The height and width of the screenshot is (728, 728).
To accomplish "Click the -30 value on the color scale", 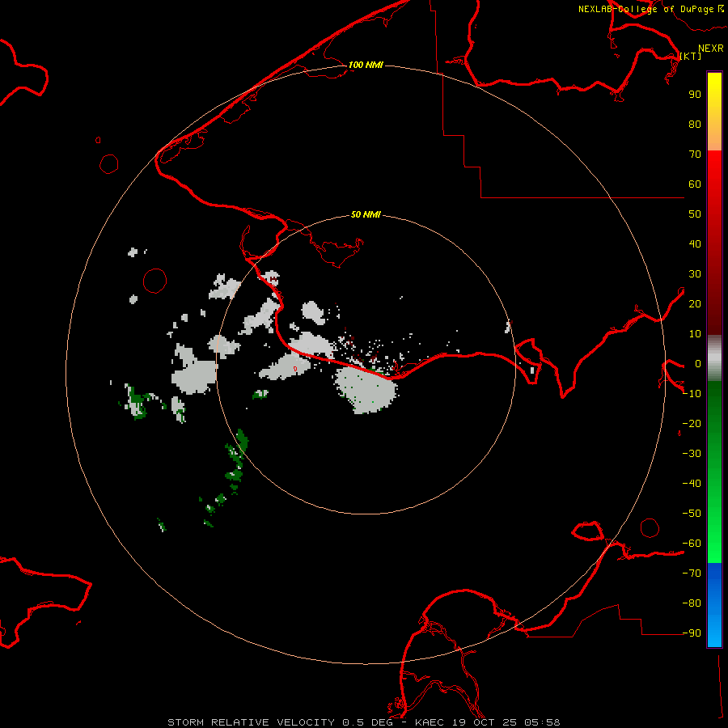I will pyautogui.click(x=692, y=454).
